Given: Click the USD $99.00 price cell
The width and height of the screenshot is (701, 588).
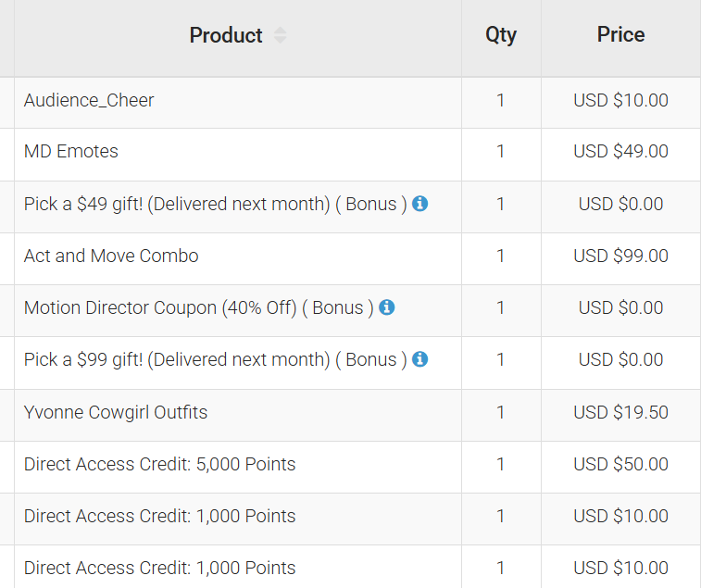Looking at the screenshot, I should [x=620, y=256].
